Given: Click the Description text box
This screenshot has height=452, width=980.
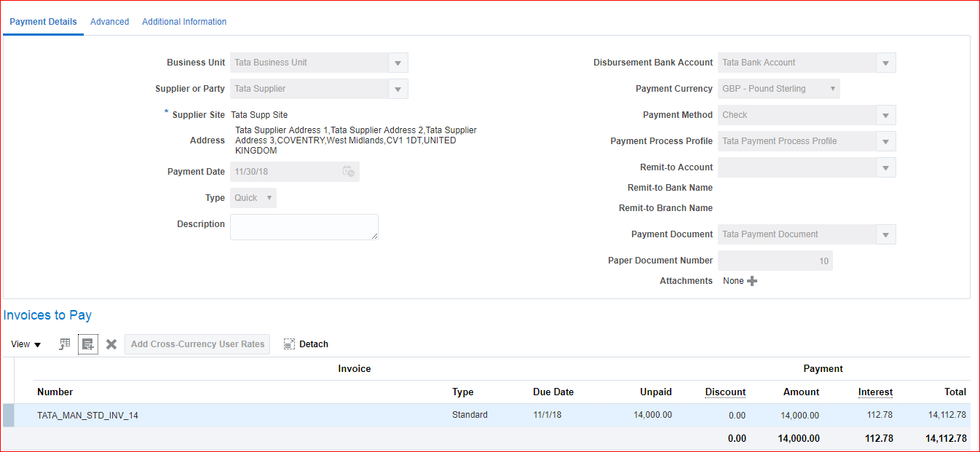Looking at the screenshot, I should (304, 227).
